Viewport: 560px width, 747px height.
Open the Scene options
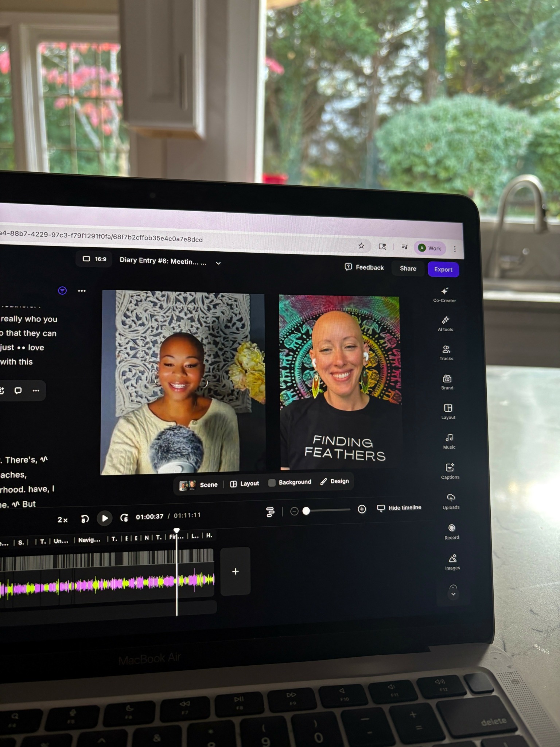click(198, 485)
